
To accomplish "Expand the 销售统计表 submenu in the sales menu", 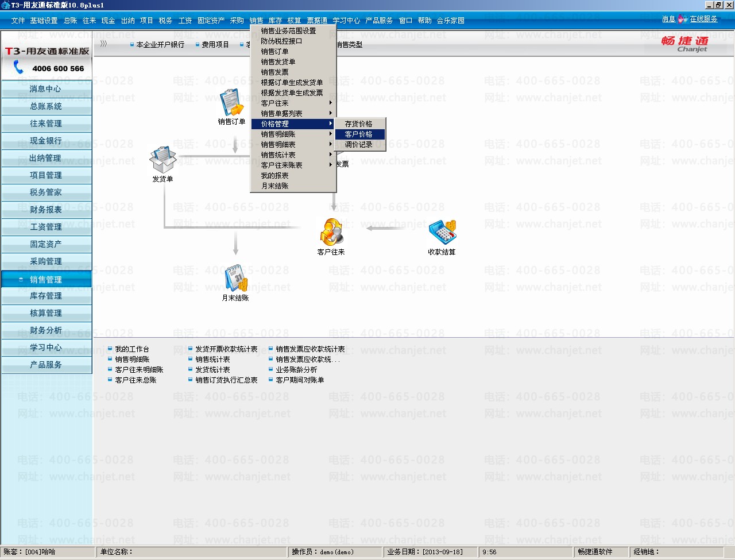I will tap(293, 155).
